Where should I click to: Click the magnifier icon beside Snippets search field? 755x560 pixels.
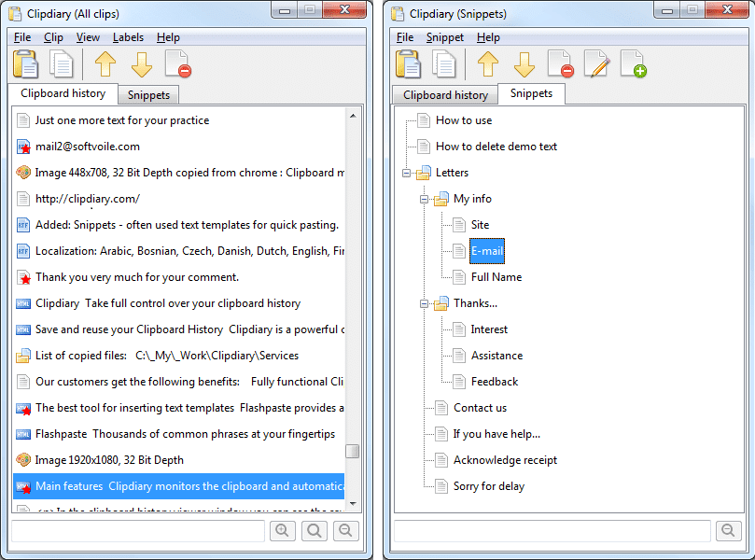tap(728, 530)
